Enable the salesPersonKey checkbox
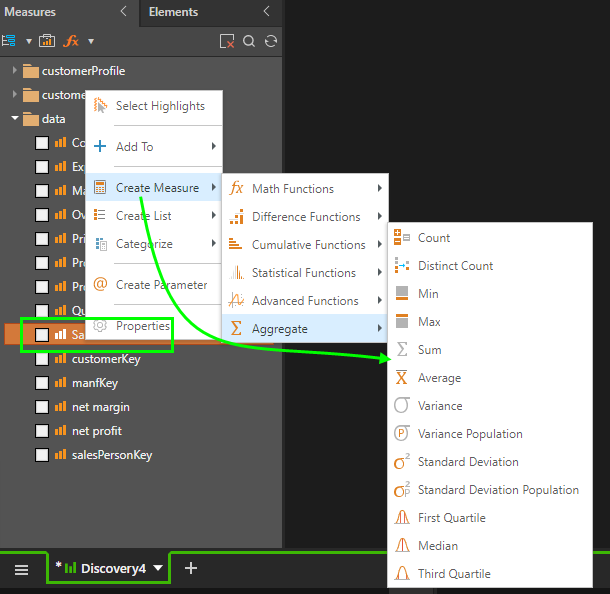This screenshot has width=610, height=594. click(42, 455)
